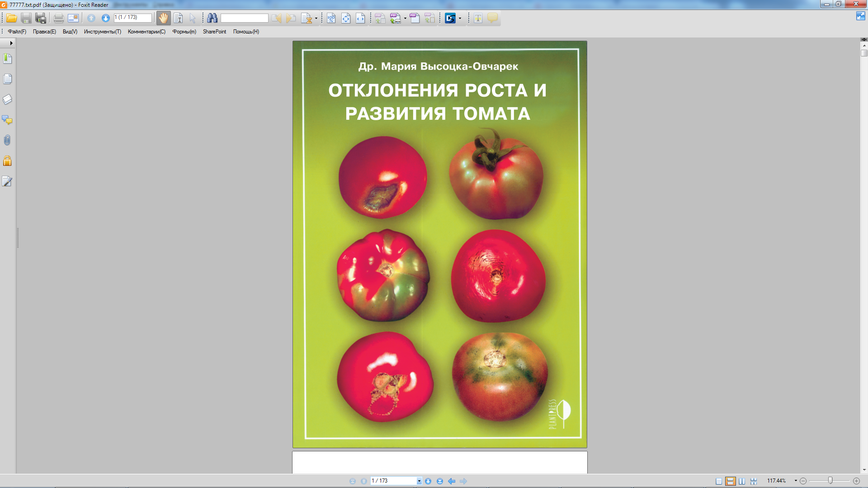Select the Hand tool in toolbar
Viewport: 868px width, 488px height.
pos(163,18)
